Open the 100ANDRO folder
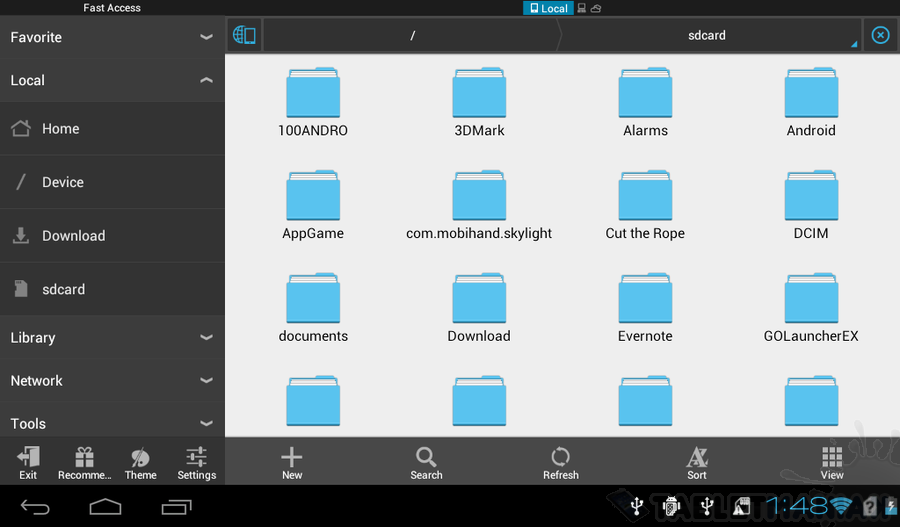 (x=313, y=103)
